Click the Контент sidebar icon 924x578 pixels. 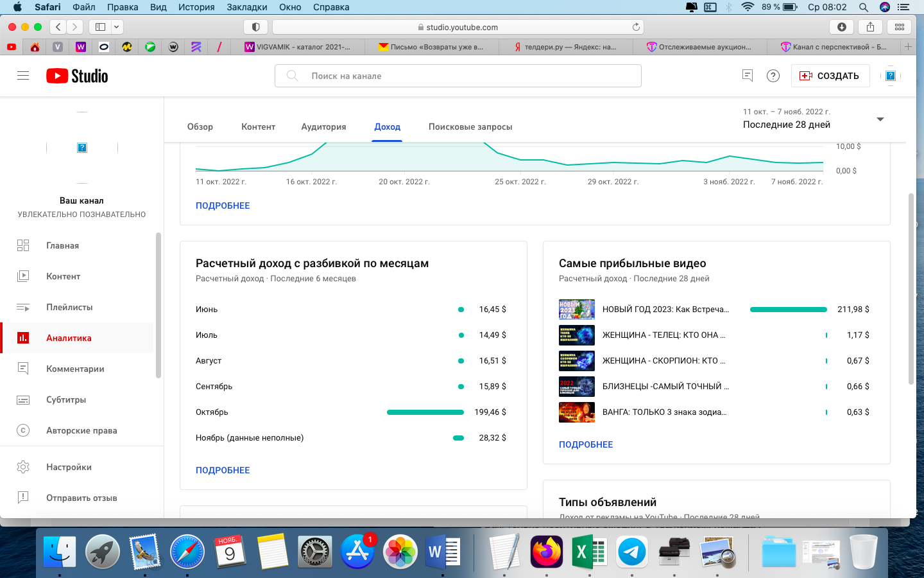point(23,276)
